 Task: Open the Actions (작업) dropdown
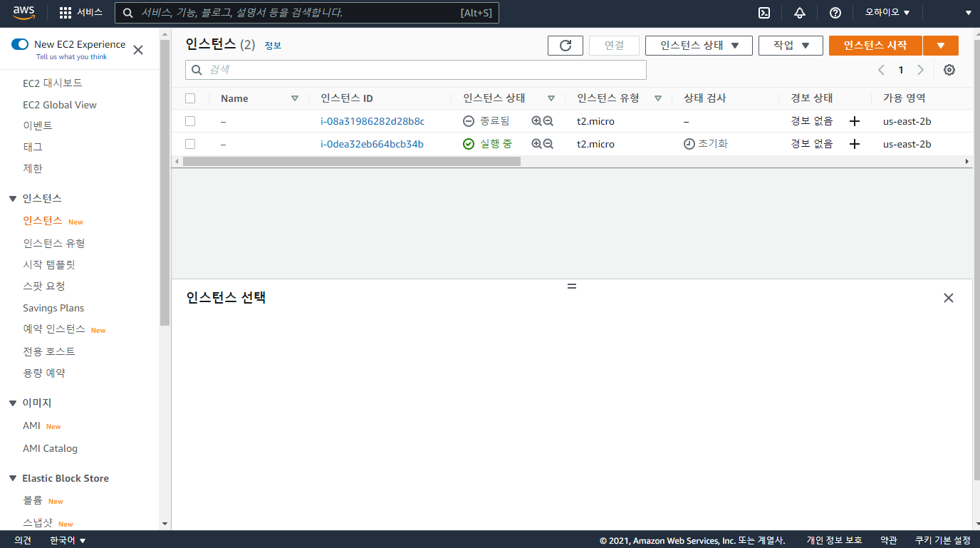click(x=791, y=46)
